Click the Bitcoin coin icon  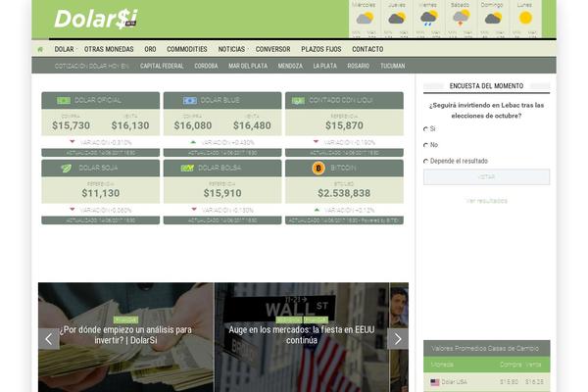coord(318,168)
